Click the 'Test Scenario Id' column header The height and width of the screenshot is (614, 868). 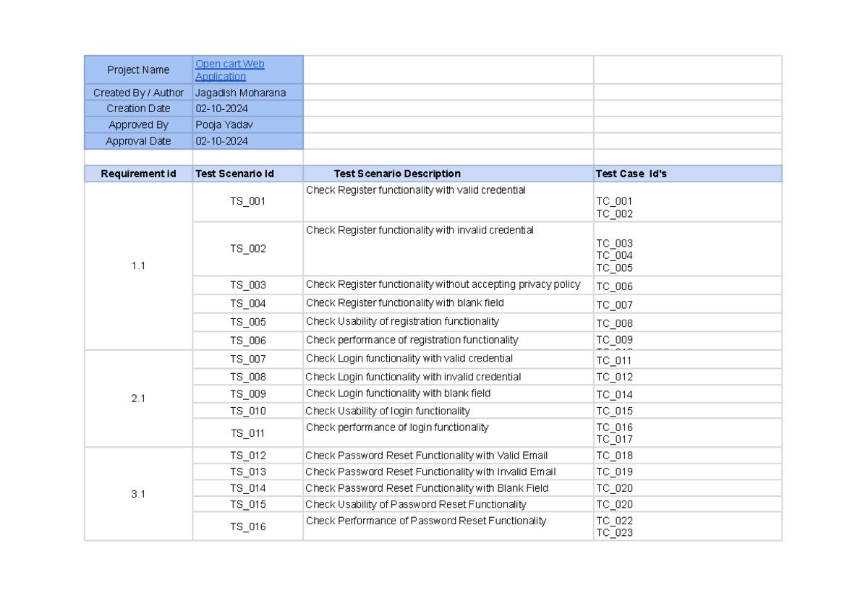click(x=247, y=174)
